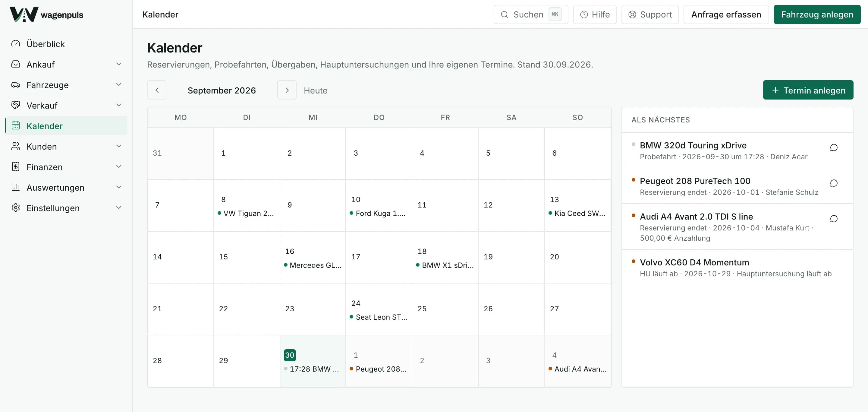
Task: Open the Support button
Action: pos(650,14)
